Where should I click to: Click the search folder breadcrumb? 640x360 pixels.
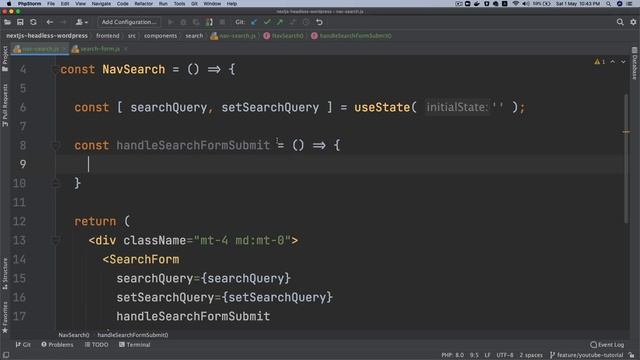[x=194, y=36]
